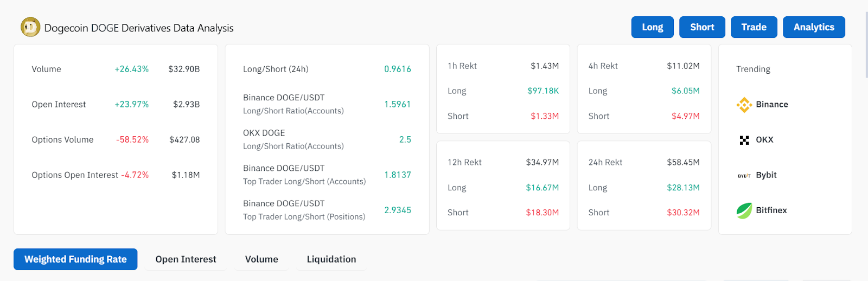Select the Weighted Funding Rate tab

[75, 259]
